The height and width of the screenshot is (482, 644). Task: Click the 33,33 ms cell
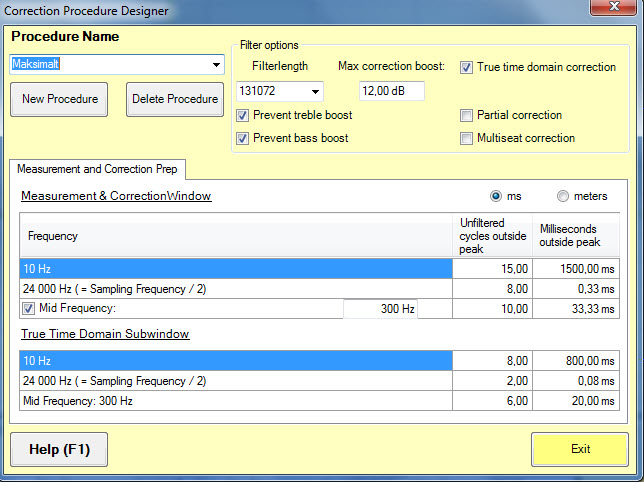tap(576, 309)
